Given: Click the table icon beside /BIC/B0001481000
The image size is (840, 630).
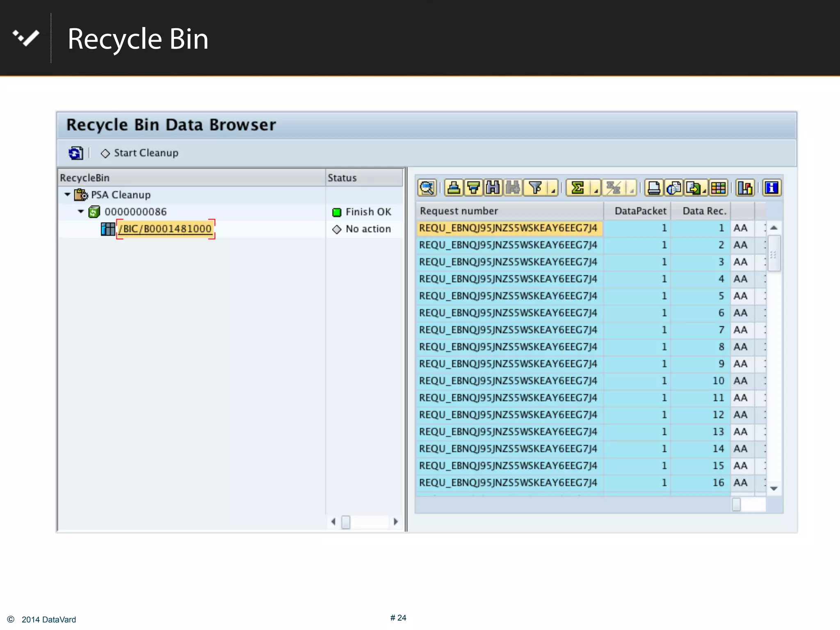Looking at the screenshot, I should 108,229.
